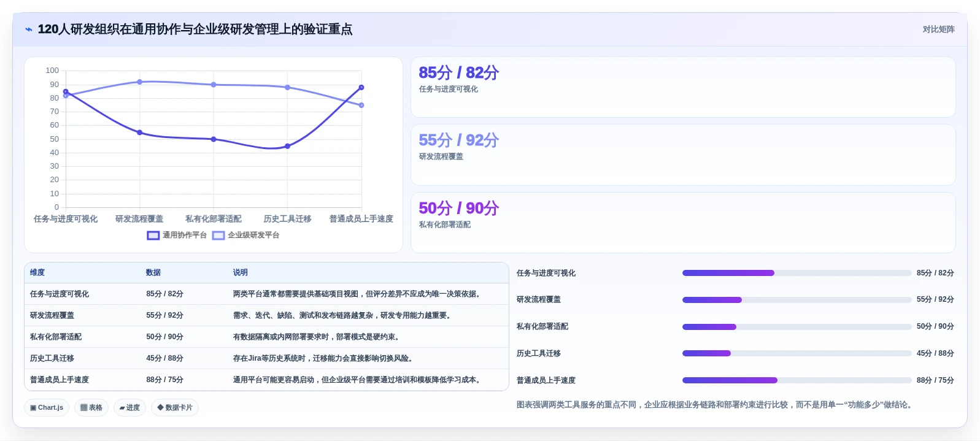Screen dimensions: 980x441
Task: Click the blue icon beside the title
Action: (29, 29)
